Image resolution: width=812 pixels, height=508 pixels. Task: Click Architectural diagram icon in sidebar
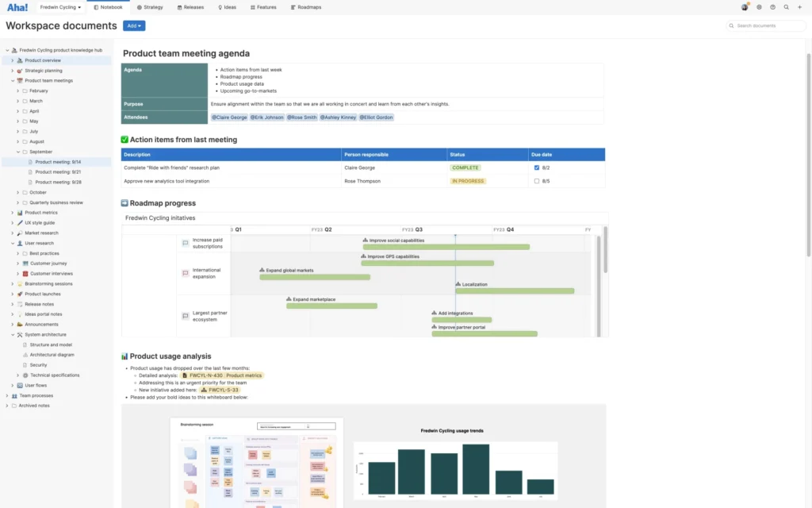[x=25, y=355]
